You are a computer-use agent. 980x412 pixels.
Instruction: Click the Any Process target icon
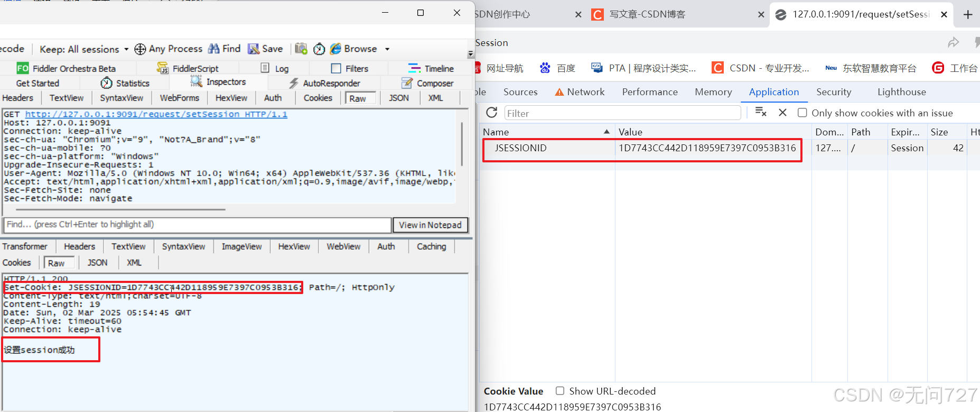click(140, 49)
